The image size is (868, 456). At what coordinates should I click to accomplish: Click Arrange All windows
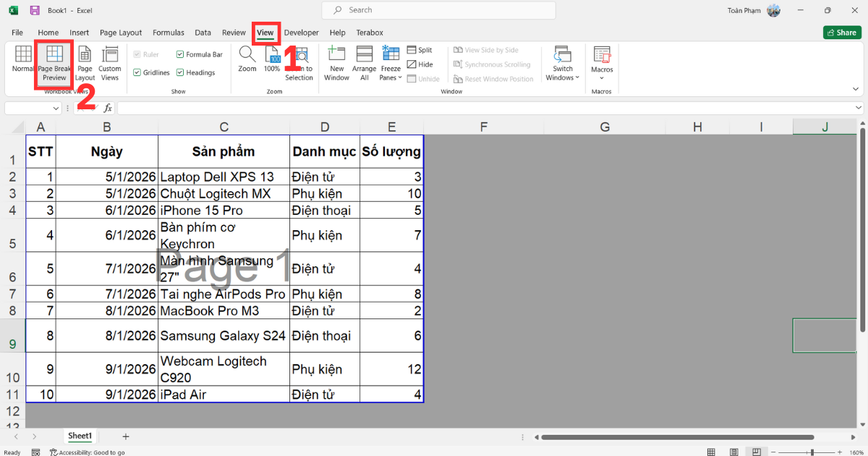pyautogui.click(x=365, y=64)
